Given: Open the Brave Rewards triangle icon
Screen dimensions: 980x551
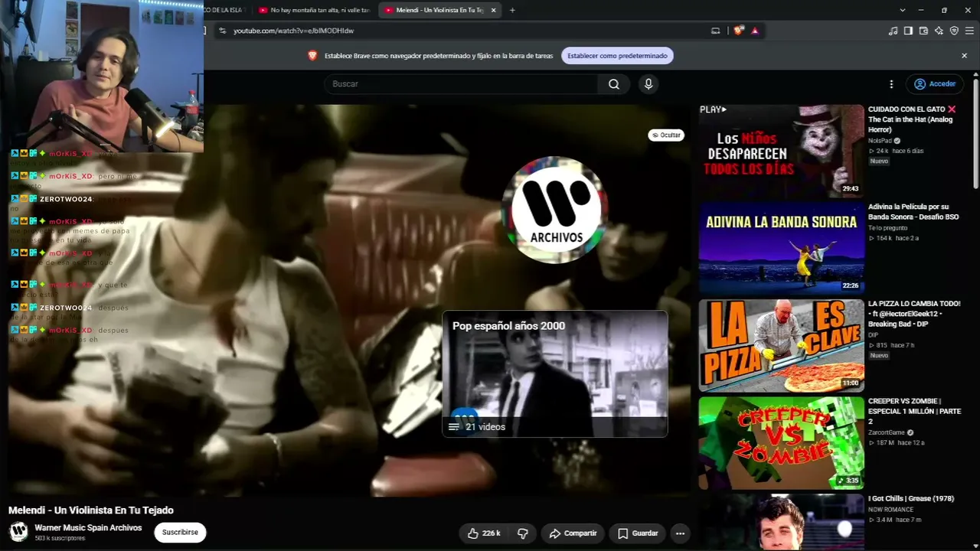Looking at the screenshot, I should pyautogui.click(x=755, y=31).
